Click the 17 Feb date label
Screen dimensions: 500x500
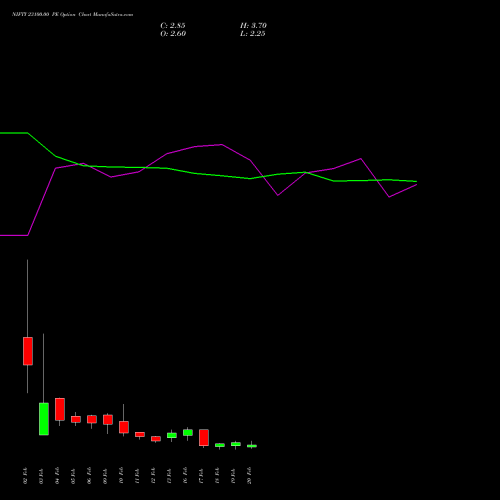tap(202, 476)
